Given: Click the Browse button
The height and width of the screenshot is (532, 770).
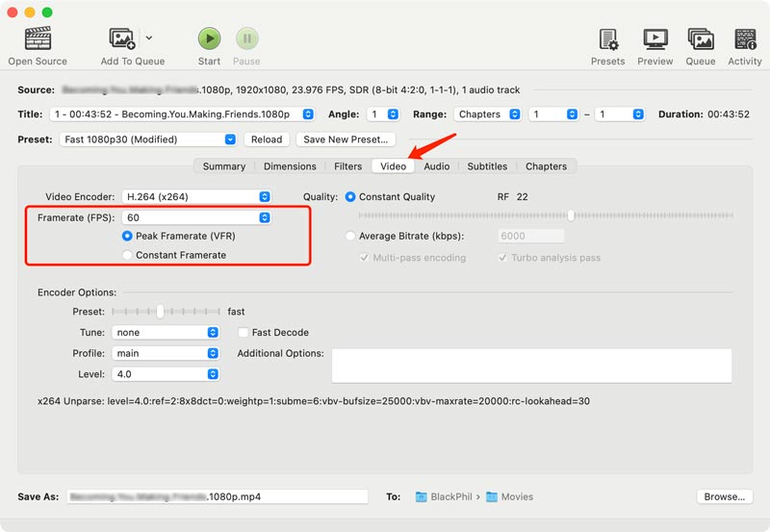Looking at the screenshot, I should coord(723,497).
